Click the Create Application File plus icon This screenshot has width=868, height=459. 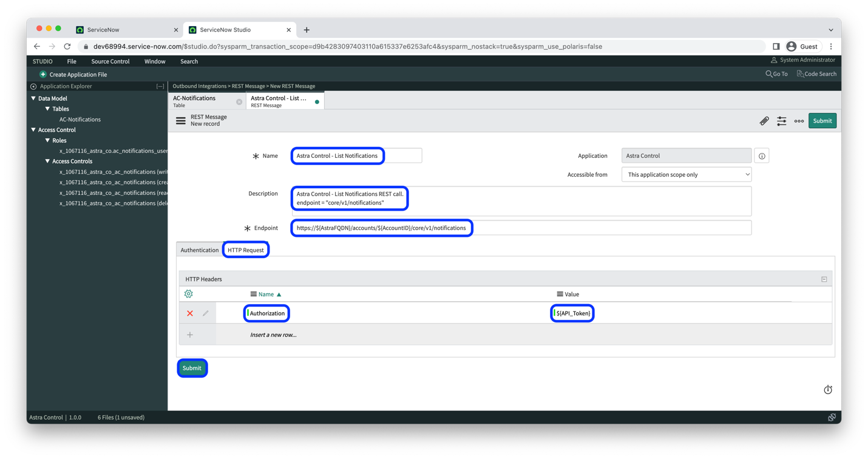(43, 74)
